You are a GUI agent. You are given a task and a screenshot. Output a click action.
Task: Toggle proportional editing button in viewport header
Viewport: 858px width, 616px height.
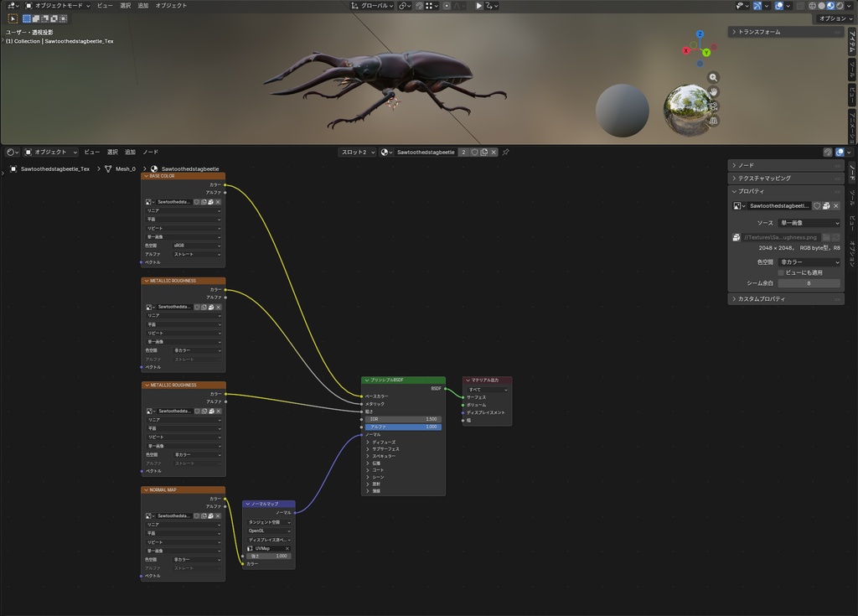click(x=447, y=6)
